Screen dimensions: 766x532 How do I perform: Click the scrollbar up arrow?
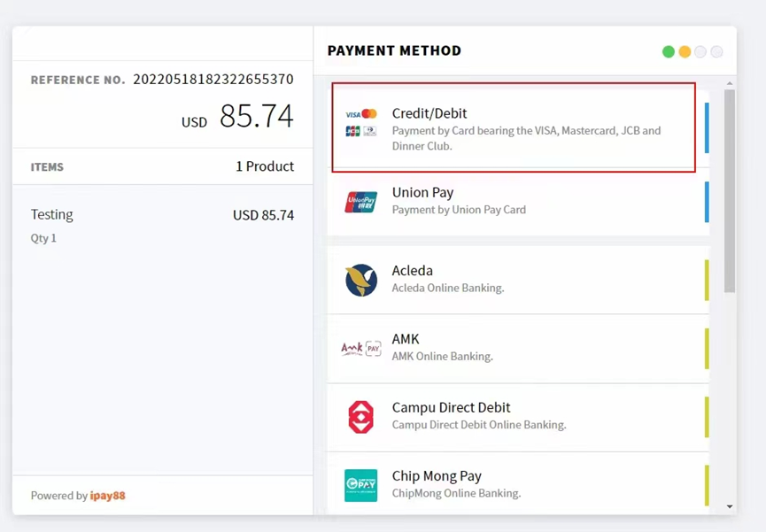click(730, 83)
